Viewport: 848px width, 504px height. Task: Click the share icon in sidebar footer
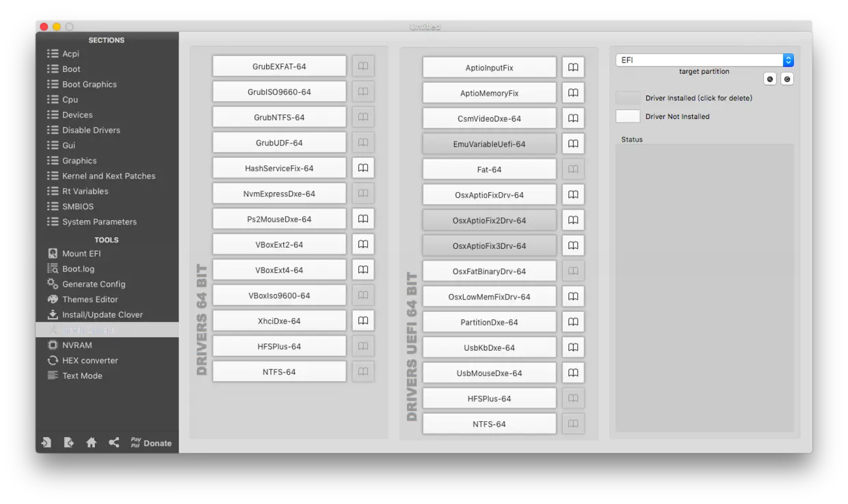point(114,443)
